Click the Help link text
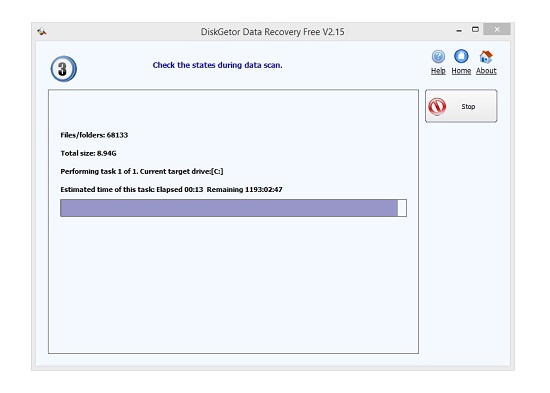The width and height of the screenshot is (550, 393). [x=438, y=71]
